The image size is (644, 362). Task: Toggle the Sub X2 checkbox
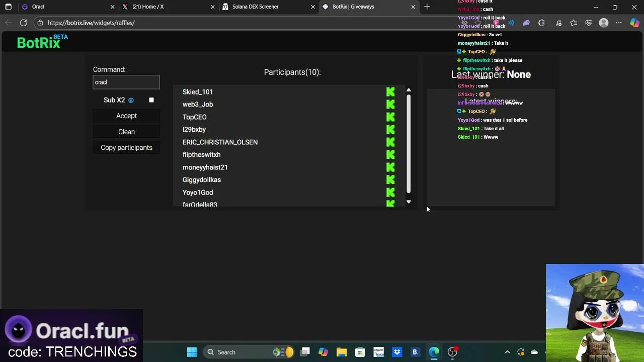pos(151,100)
